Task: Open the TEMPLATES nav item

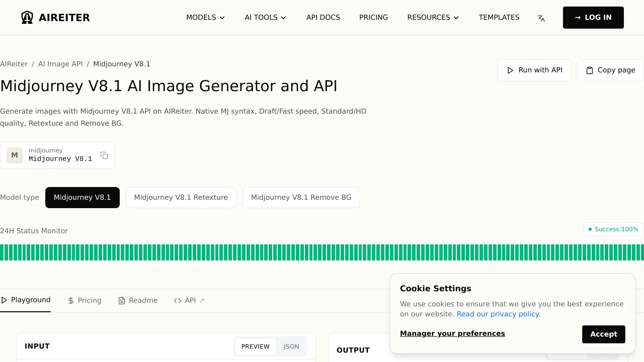Action: pos(499,17)
